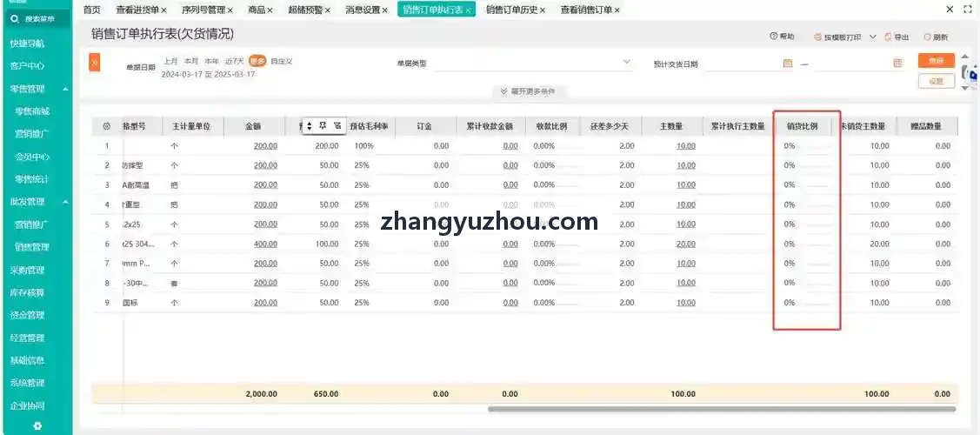Image resolution: width=980 pixels, height=435 pixels.
Task: Open start date calendar for 预计交货日期
Action: tap(788, 64)
